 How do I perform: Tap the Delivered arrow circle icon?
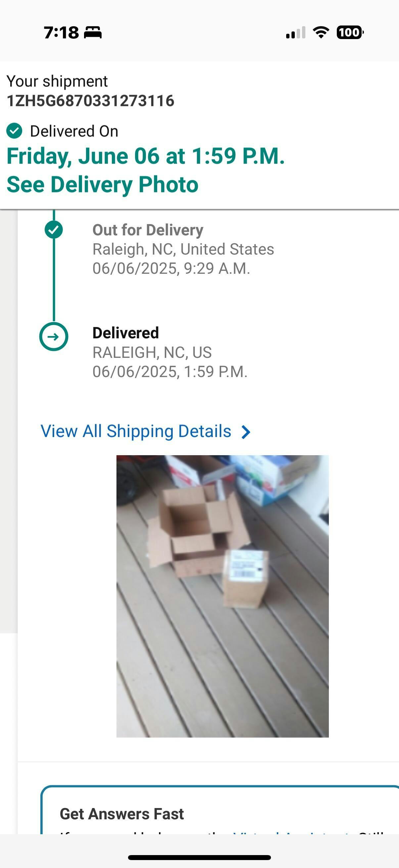point(54,336)
